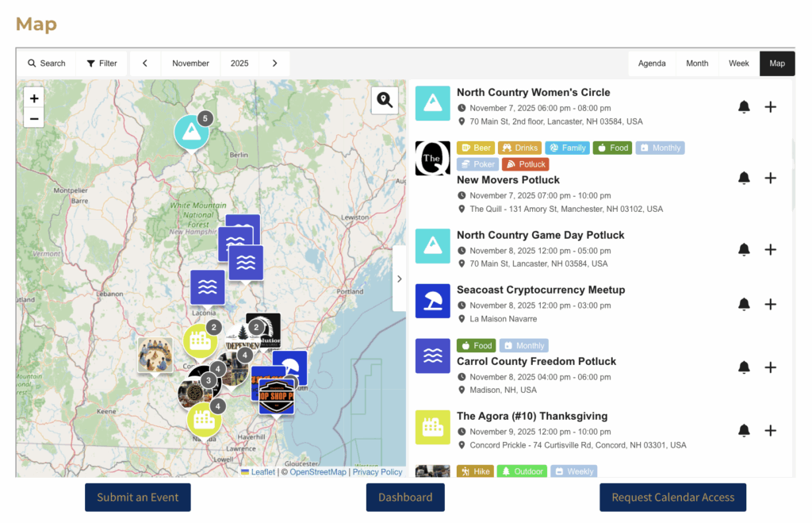812x523 pixels.
Task: Go to the previous month
Action: [x=145, y=63]
